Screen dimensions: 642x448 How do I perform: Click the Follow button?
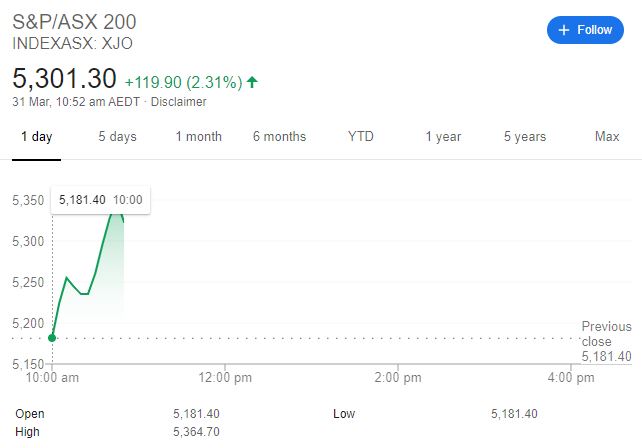pos(584,30)
